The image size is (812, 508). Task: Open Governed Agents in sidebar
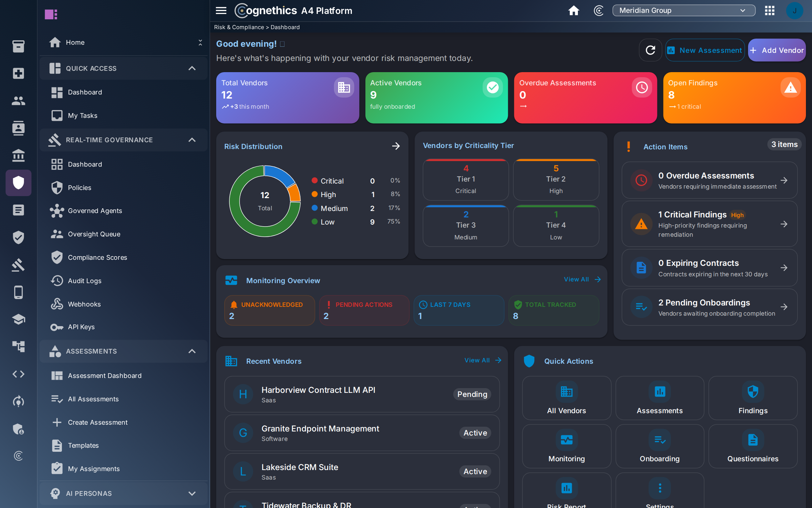[x=123, y=211]
